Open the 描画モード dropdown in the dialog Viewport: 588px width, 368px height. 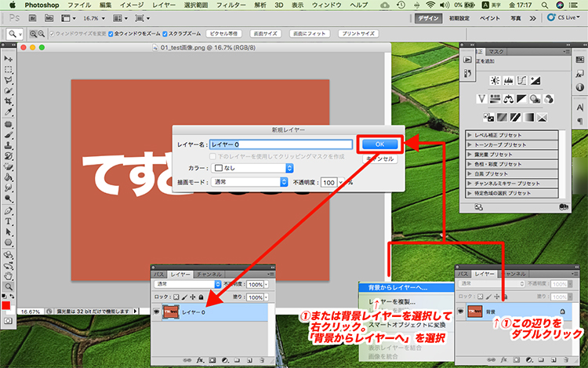pos(249,182)
